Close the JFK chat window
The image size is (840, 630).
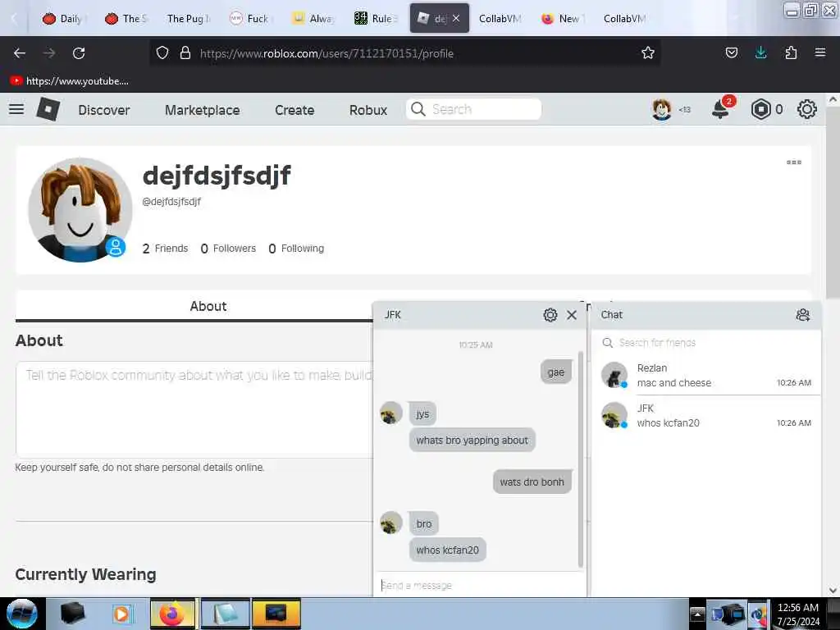tap(572, 315)
